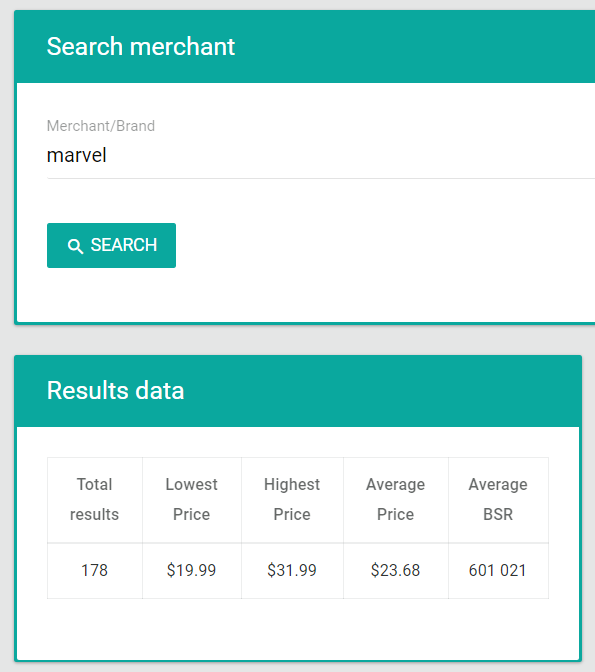Select the Lowest Price column header
Viewport: 595px width, 672px height.
[x=192, y=500]
